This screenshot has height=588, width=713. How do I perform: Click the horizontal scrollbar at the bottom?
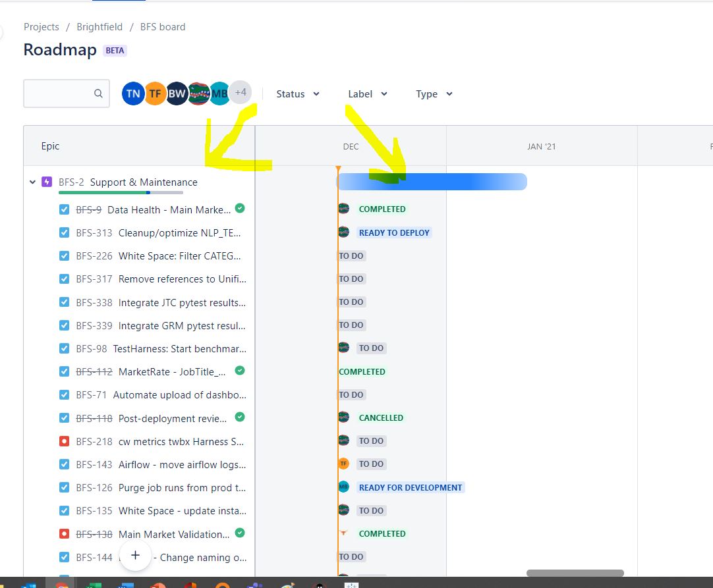coord(574,574)
